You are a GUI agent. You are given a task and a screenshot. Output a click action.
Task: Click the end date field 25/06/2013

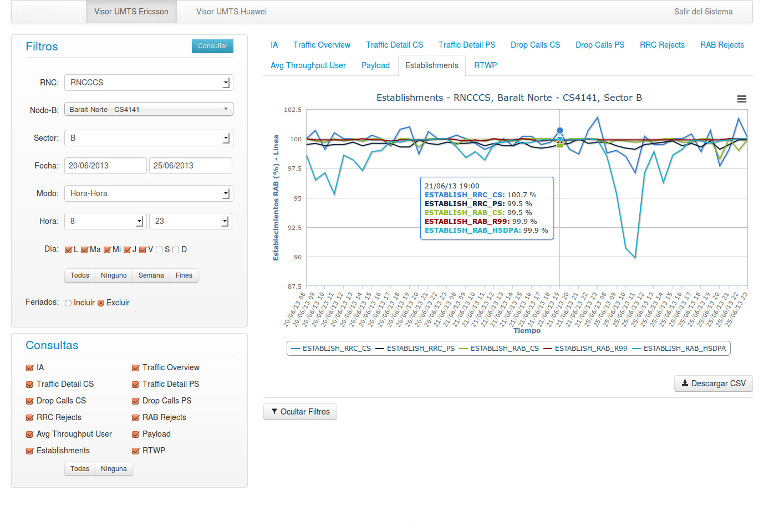(191, 166)
